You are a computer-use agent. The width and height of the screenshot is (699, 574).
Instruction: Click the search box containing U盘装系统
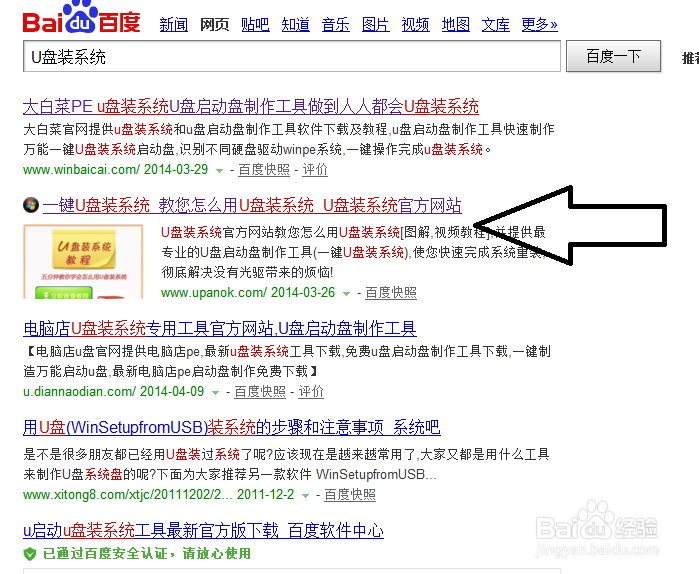click(292, 56)
